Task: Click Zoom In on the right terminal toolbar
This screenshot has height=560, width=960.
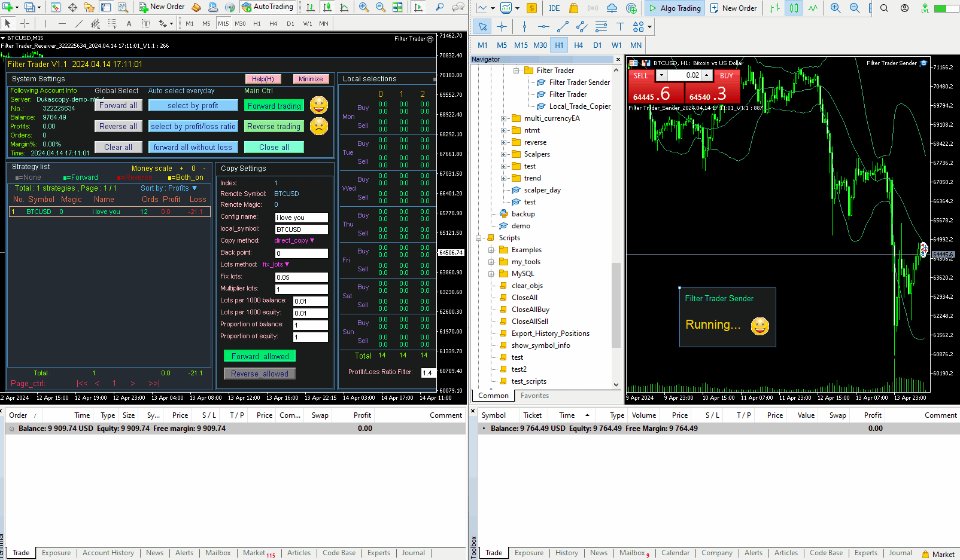Action: [x=836, y=8]
